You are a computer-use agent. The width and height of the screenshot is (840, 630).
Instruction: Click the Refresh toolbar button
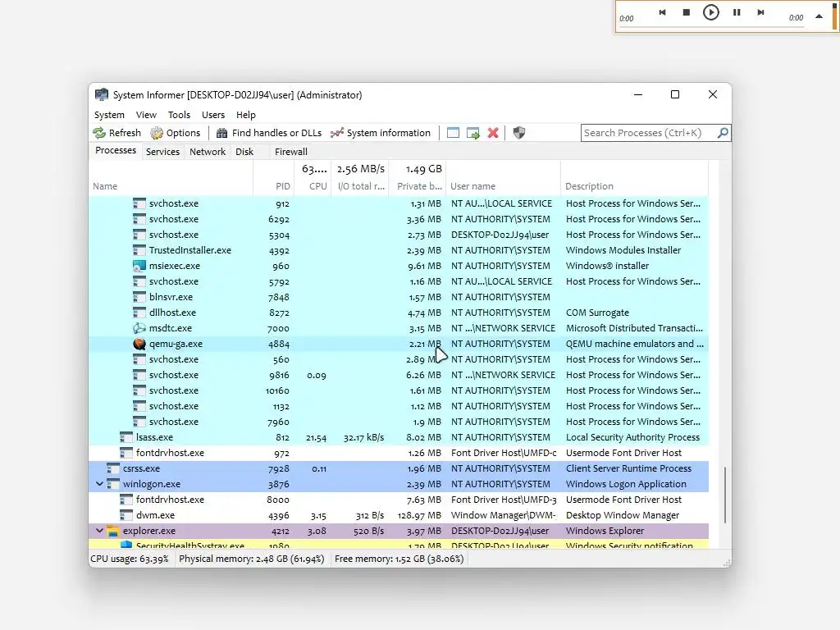(116, 133)
